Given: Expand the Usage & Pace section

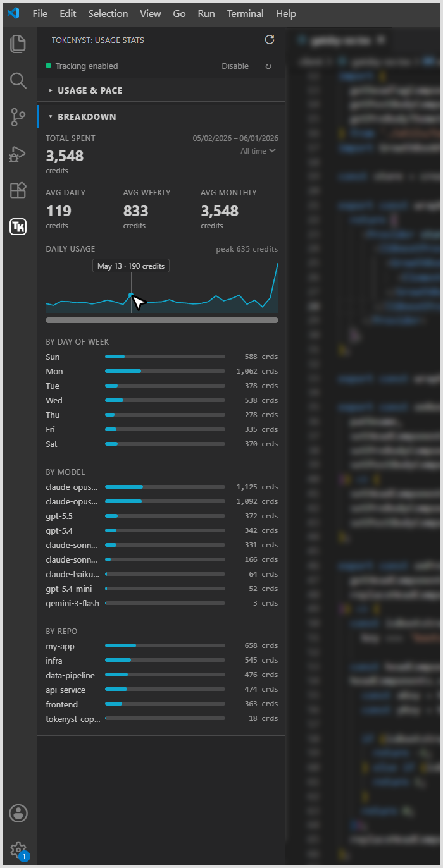Looking at the screenshot, I should coord(161,90).
